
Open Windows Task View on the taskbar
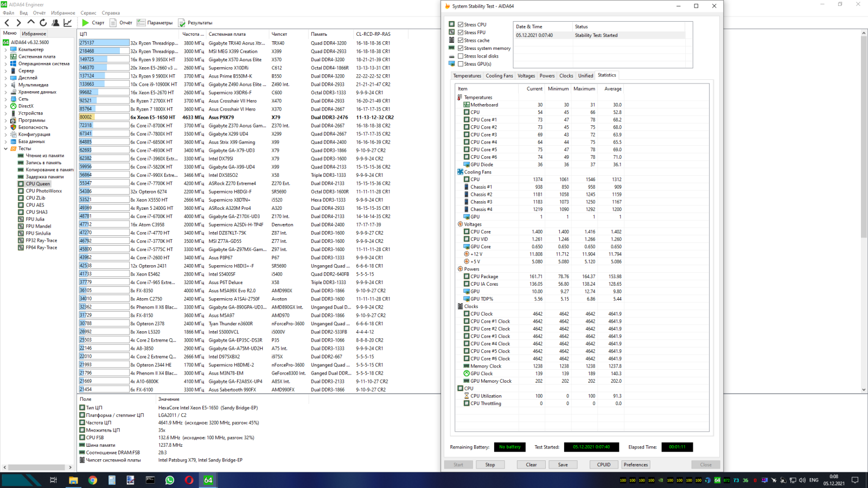point(53,480)
